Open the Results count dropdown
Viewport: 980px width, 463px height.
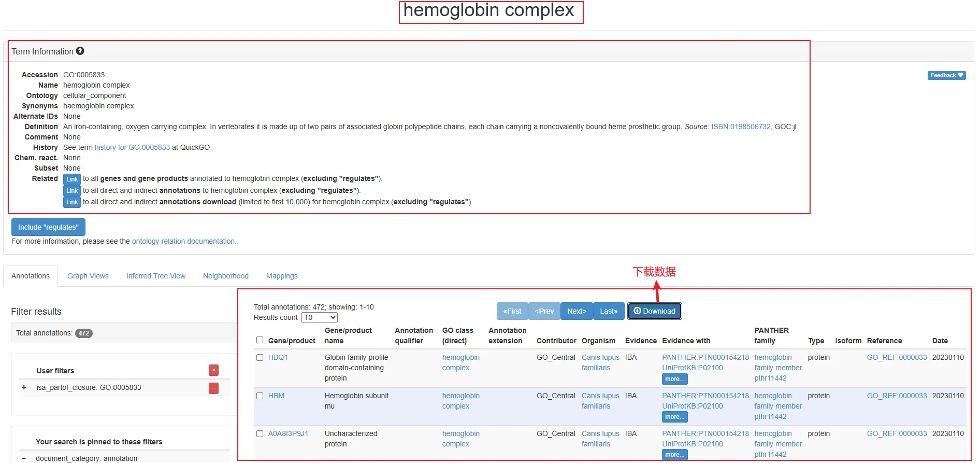click(x=319, y=317)
